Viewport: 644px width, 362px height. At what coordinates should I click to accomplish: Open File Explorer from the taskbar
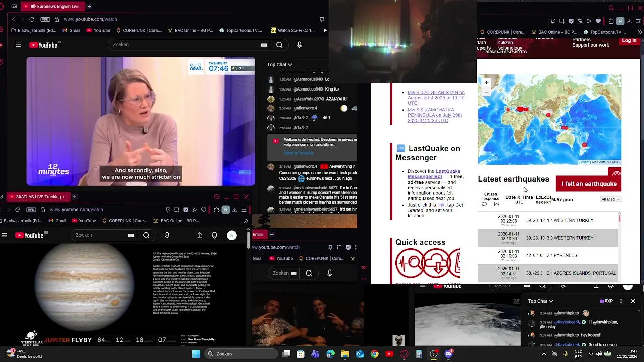coord(345,354)
